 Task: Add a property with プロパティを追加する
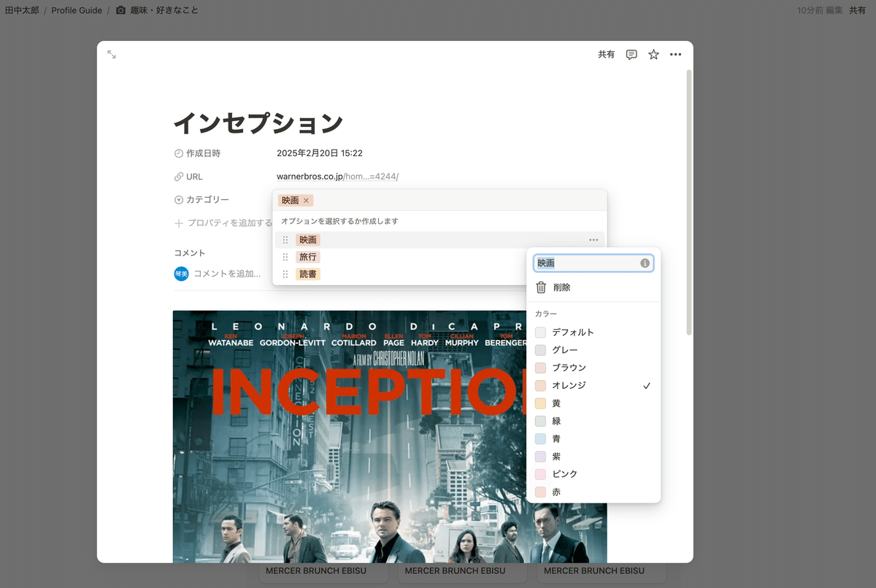click(x=223, y=223)
